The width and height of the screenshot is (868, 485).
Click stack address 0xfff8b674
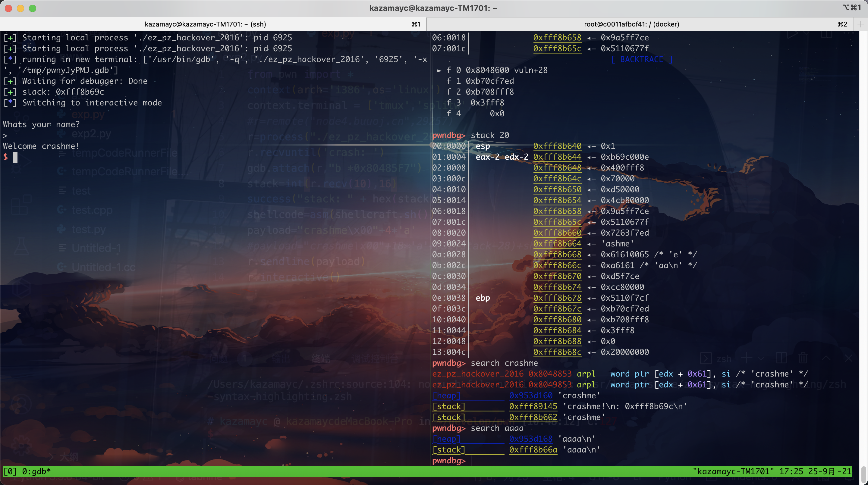tap(557, 287)
